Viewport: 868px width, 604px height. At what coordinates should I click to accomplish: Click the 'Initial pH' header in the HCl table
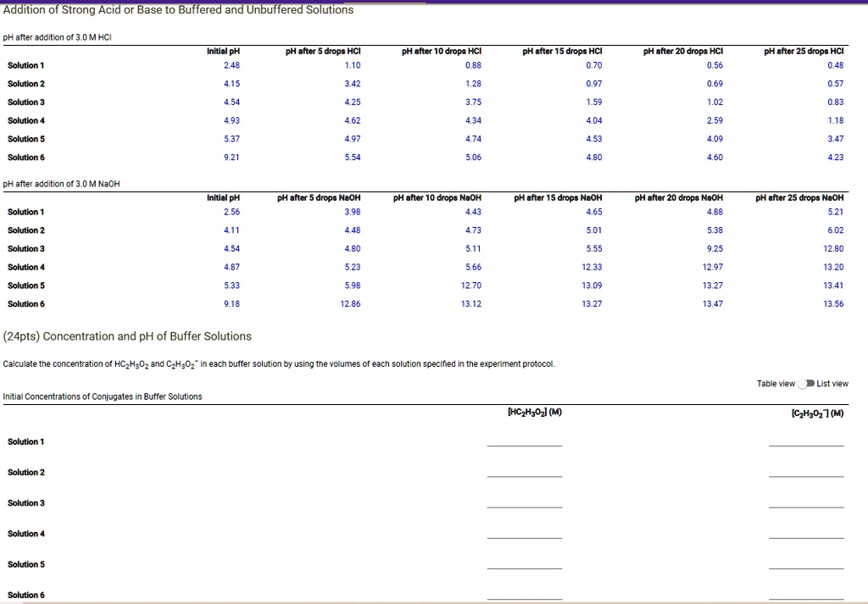(x=223, y=51)
